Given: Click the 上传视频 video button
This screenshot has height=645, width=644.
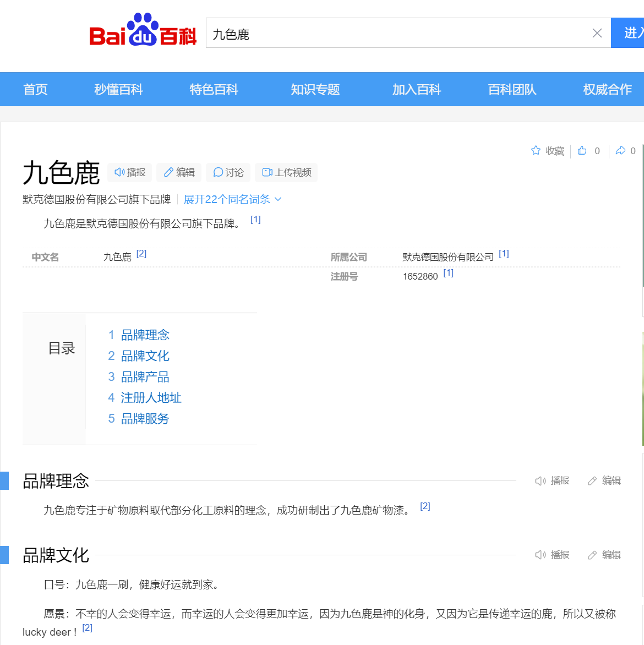Looking at the screenshot, I should click(x=286, y=172).
